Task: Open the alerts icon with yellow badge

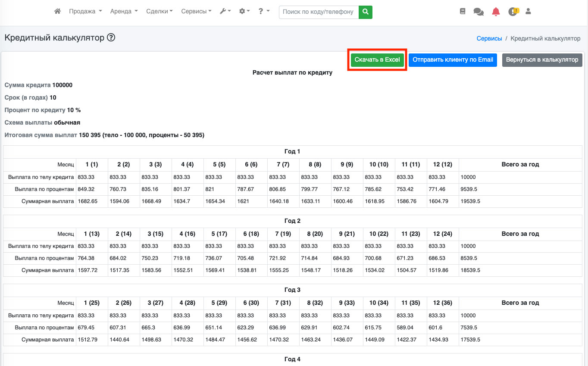Action: [513, 12]
